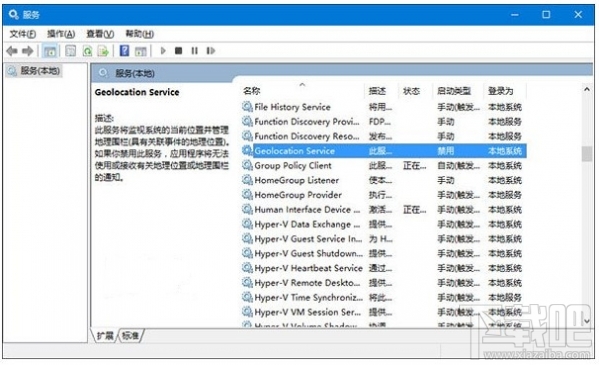Toggle show/hide console tree icon
This screenshot has width=599, height=365.
click(x=50, y=51)
